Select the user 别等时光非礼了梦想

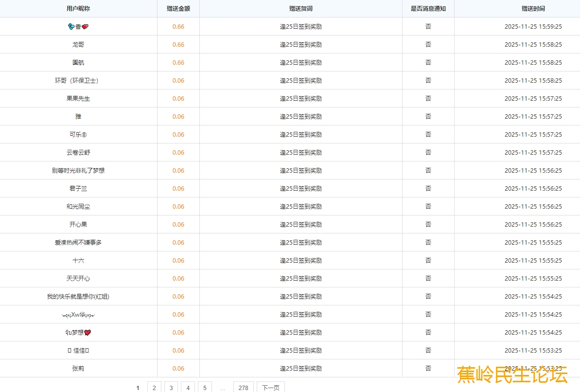78,171
